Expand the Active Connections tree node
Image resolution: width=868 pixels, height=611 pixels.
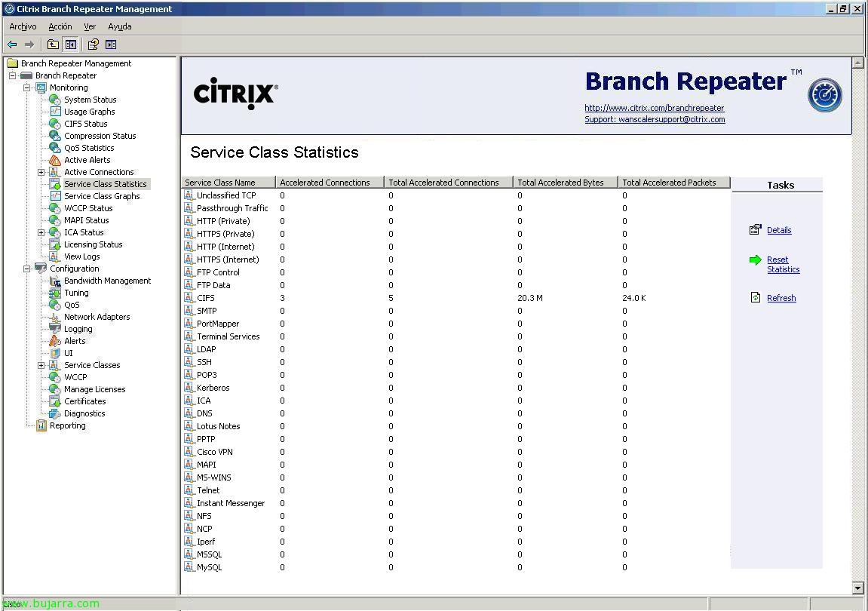pyautogui.click(x=41, y=172)
